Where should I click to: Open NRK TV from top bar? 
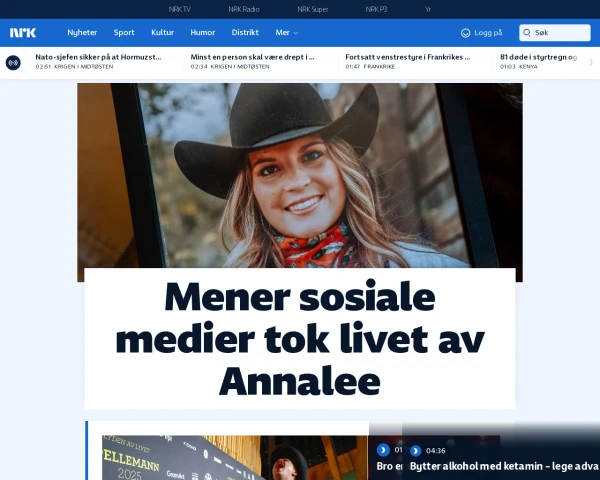coord(179,8)
